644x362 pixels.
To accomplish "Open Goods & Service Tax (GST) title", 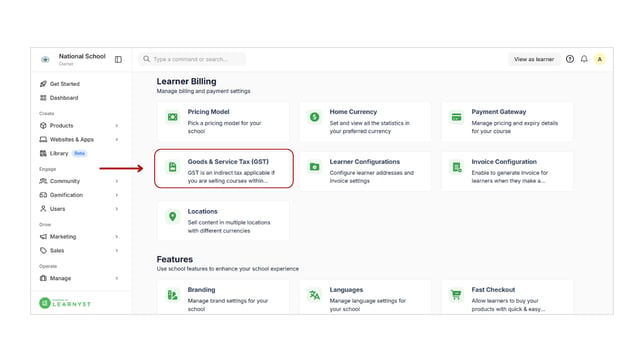I will pos(228,161).
